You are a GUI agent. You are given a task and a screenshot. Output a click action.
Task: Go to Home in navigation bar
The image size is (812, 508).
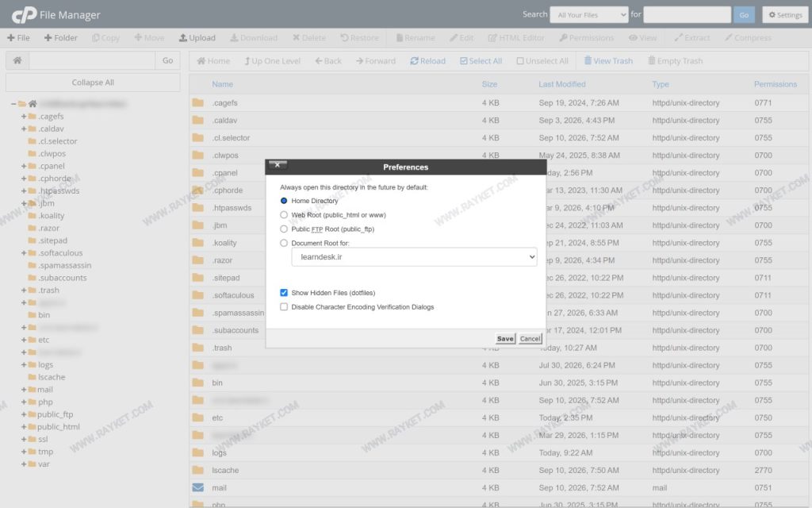(x=213, y=61)
